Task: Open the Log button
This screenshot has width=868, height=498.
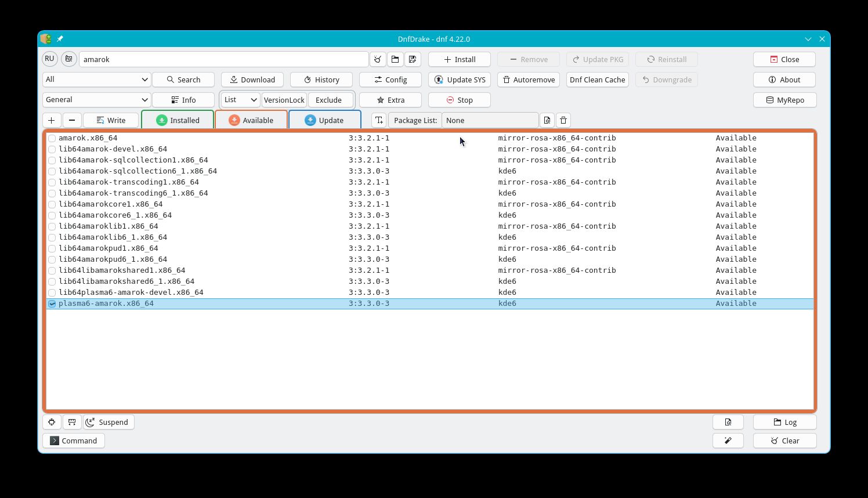Action: (784, 422)
